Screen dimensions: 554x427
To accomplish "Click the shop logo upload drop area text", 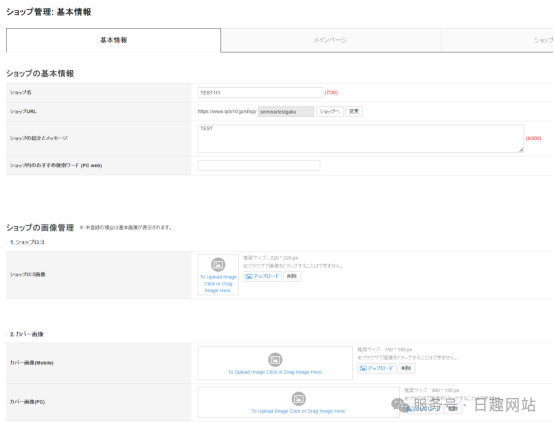I will coord(218,284).
